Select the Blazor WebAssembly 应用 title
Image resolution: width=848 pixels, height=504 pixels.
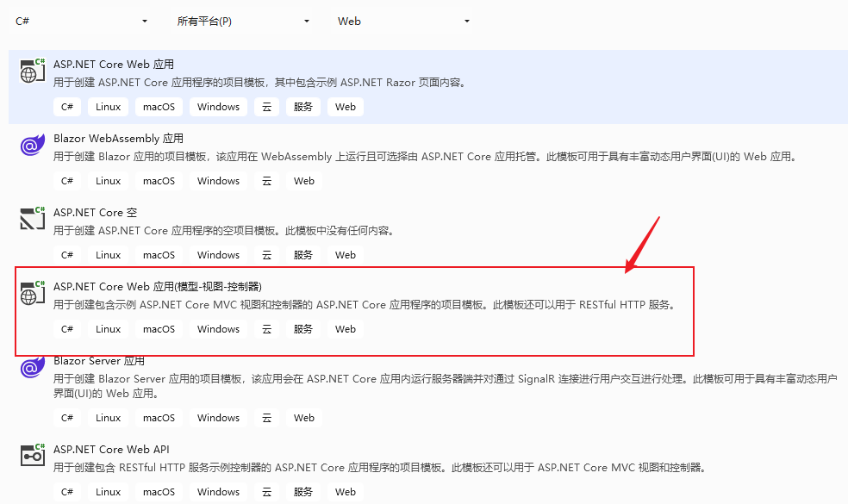[x=118, y=139]
